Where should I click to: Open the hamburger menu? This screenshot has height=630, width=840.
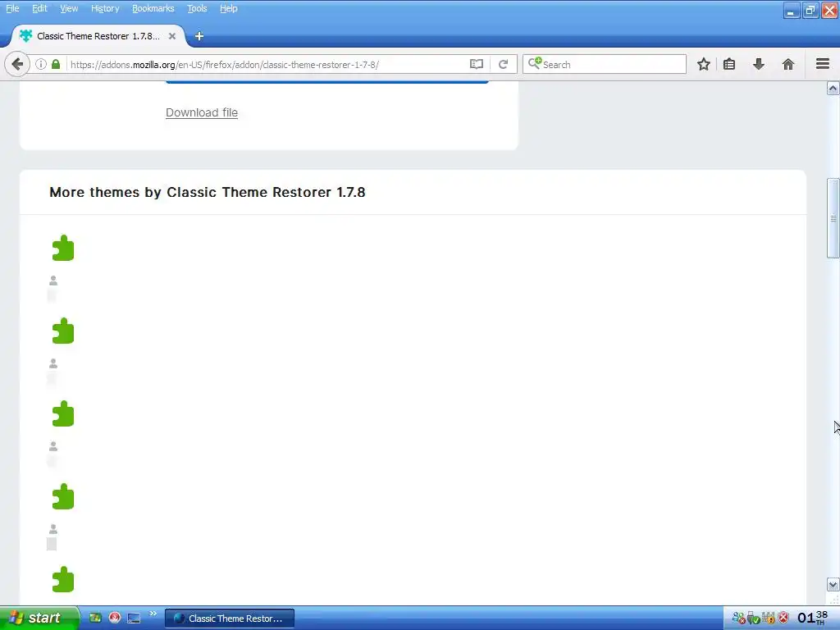[823, 64]
